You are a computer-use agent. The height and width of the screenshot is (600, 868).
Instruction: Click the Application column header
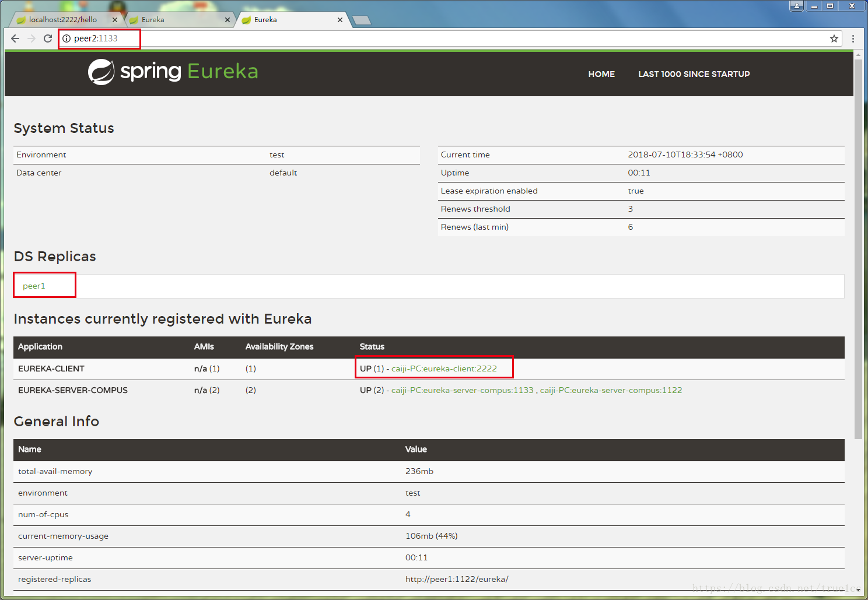(40, 346)
